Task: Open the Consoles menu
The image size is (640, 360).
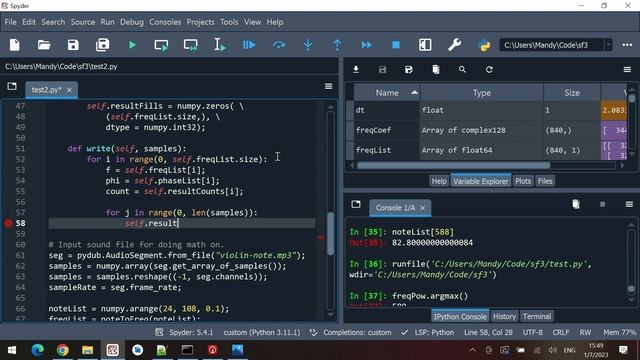Action: [165, 22]
